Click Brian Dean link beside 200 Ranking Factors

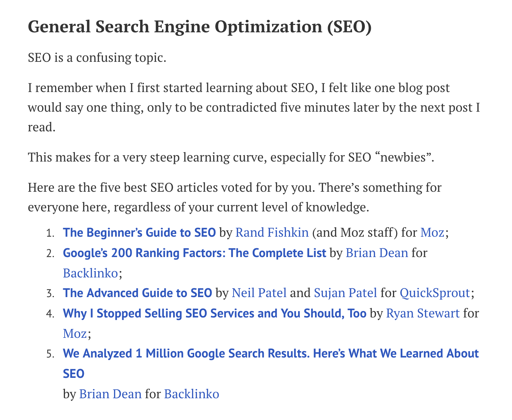[377, 253]
